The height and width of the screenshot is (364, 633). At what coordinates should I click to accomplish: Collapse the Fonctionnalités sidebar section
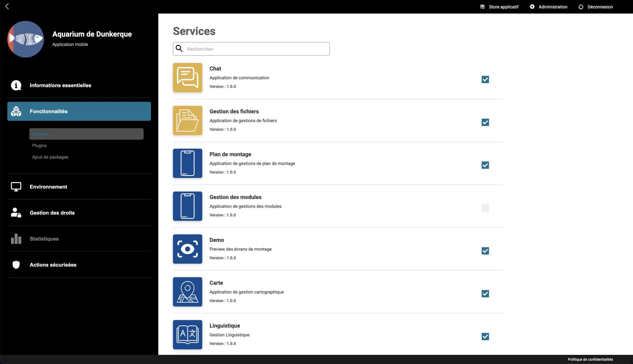pos(79,111)
